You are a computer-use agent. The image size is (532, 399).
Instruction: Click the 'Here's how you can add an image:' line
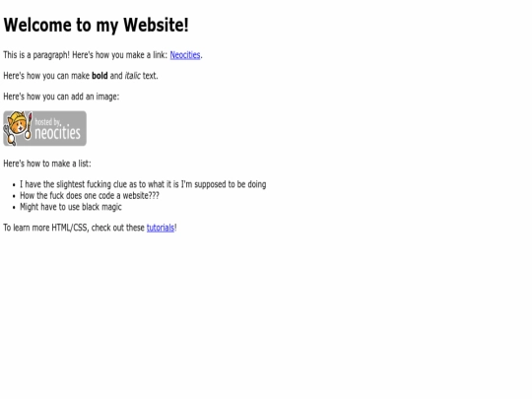(x=61, y=97)
